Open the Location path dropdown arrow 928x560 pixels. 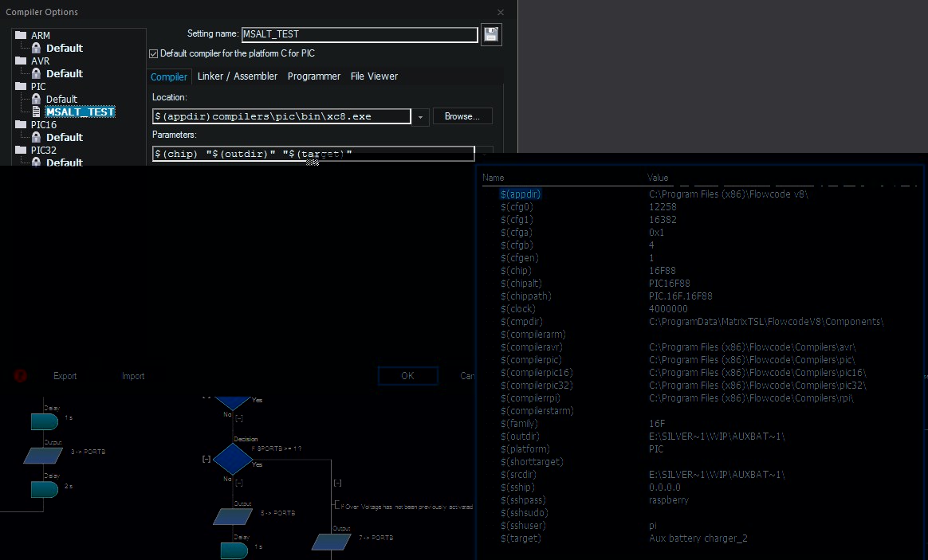pyautogui.click(x=420, y=116)
